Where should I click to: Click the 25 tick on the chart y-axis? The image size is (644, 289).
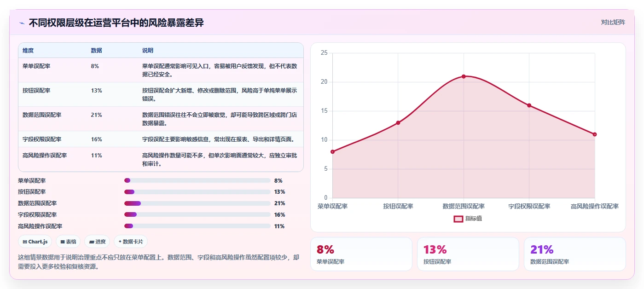(x=324, y=53)
